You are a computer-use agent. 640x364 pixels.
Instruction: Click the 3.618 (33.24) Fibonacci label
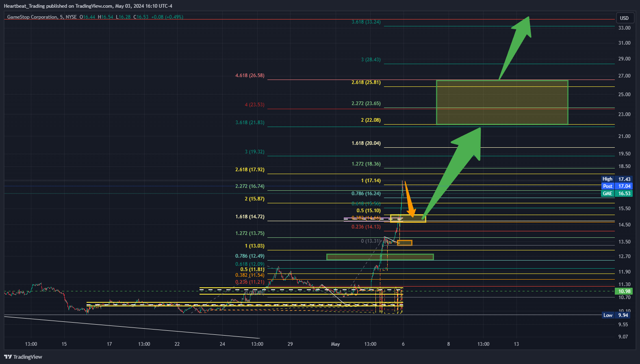[x=366, y=22]
